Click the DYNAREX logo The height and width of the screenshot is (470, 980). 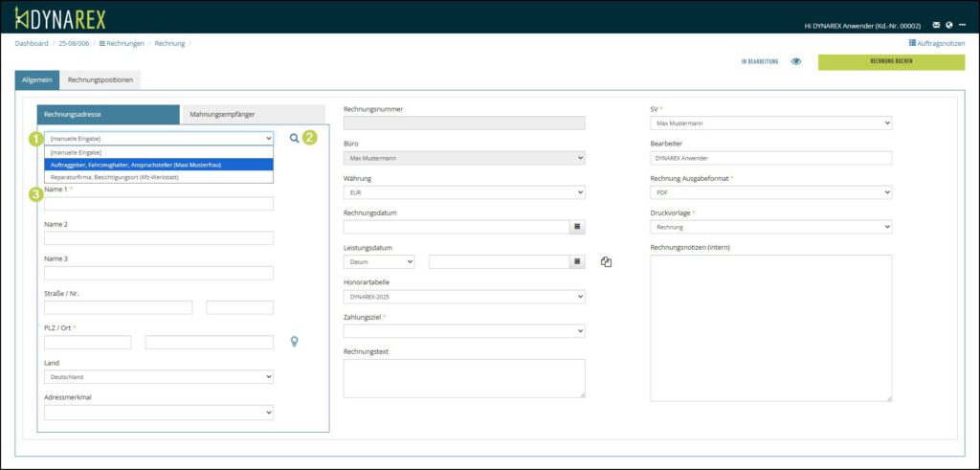60,17
